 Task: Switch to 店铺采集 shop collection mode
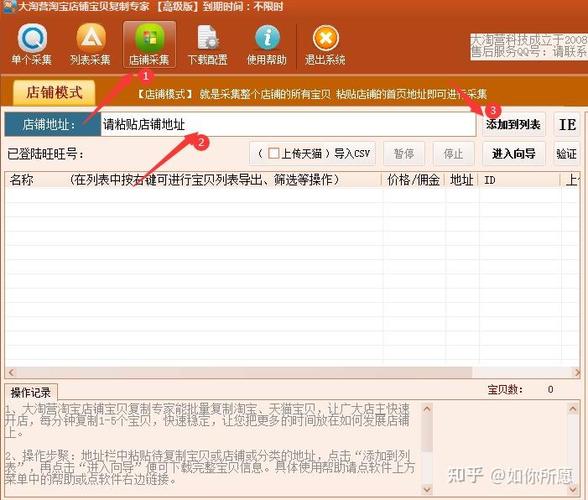coord(149,44)
